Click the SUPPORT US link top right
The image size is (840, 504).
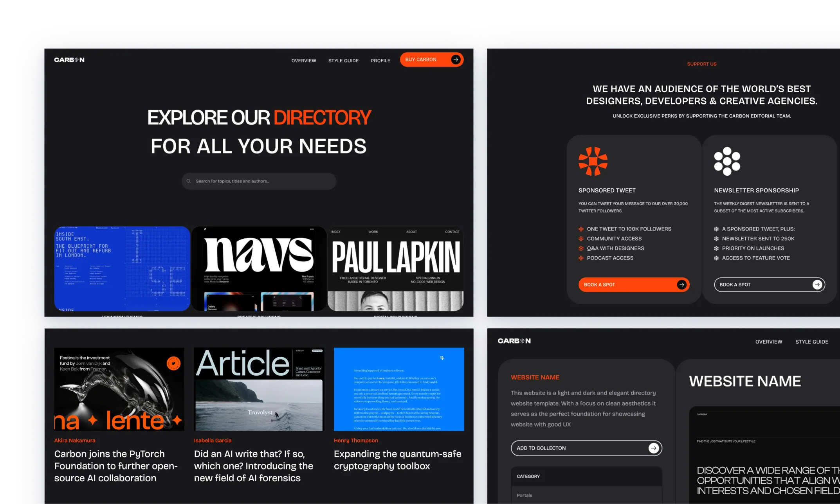(702, 64)
